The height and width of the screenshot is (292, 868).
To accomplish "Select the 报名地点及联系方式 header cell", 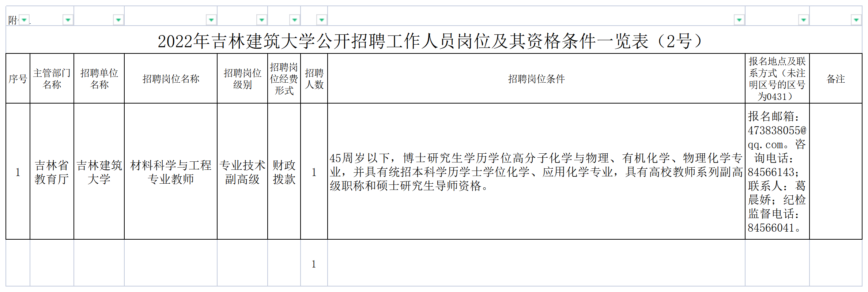I will 777,79.
